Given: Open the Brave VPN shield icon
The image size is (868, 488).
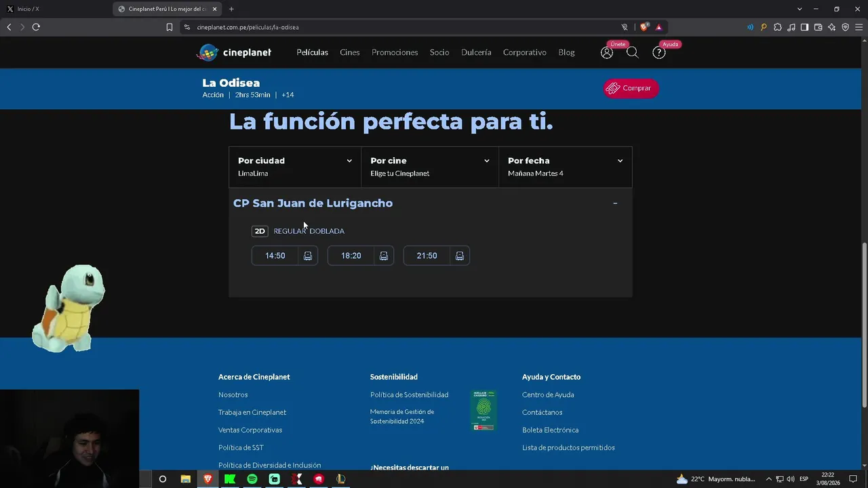Looking at the screenshot, I should click(x=845, y=27).
